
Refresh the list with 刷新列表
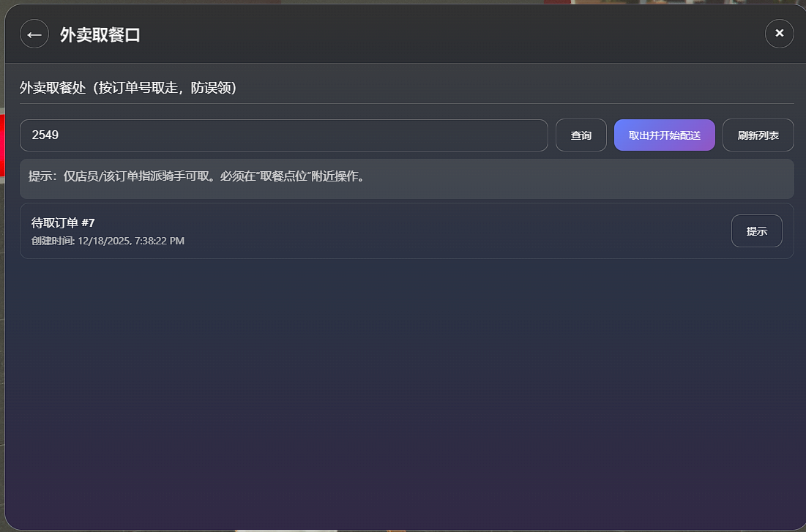pyautogui.click(x=758, y=135)
